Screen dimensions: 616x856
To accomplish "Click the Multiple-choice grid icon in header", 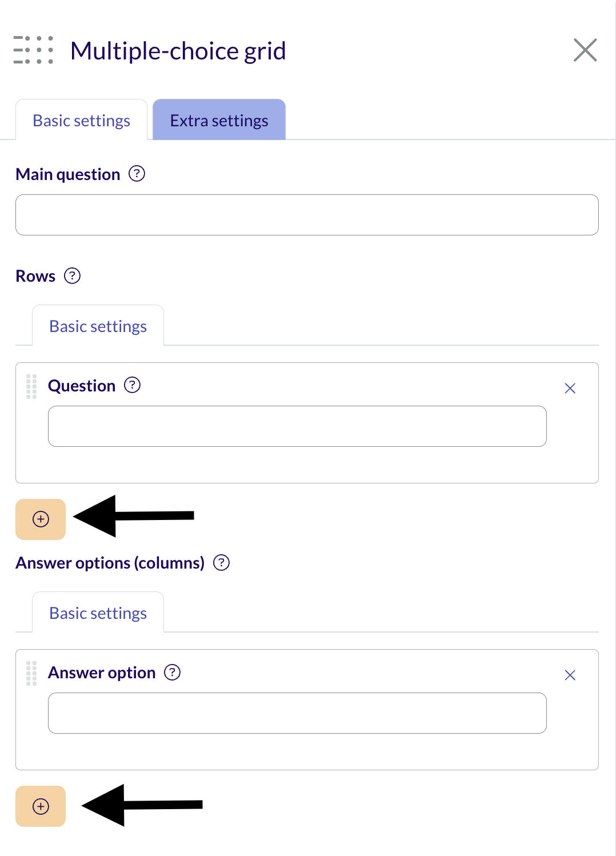I will coord(33,50).
